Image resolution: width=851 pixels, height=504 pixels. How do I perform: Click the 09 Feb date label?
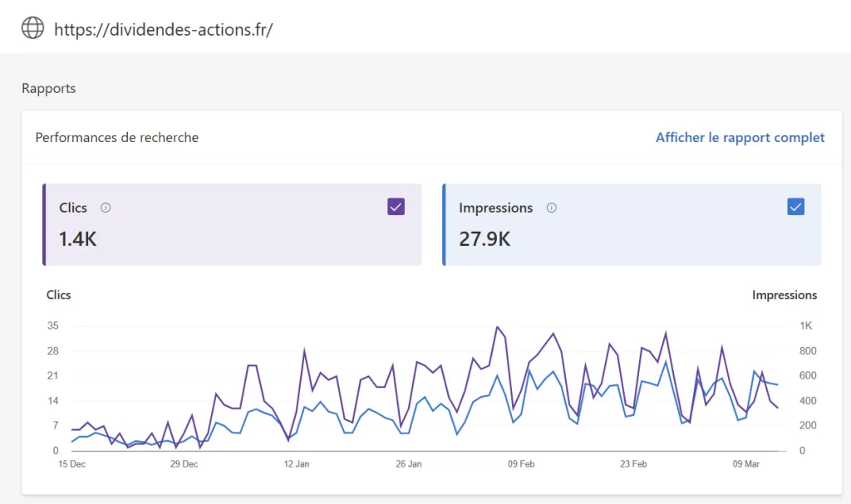521,464
